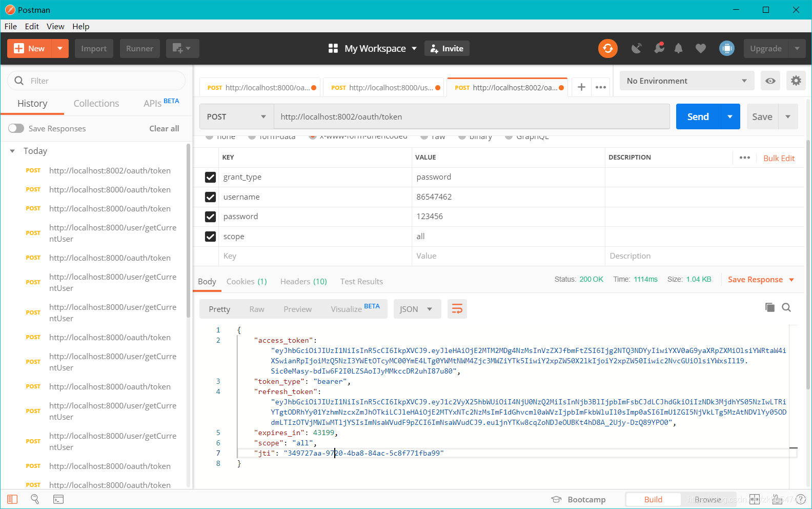The height and width of the screenshot is (509, 812).
Task: Open the Save Response dropdown
Action: click(x=791, y=280)
